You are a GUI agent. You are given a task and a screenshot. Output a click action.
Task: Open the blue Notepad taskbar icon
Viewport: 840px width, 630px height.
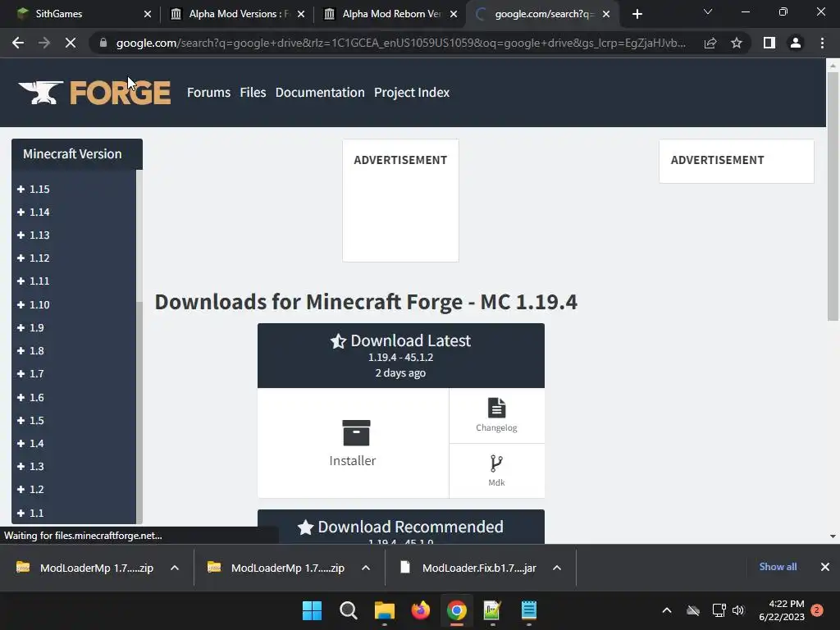[529, 610]
